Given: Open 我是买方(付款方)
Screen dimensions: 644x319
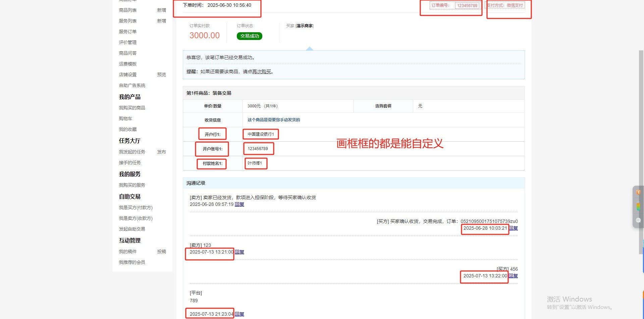Looking at the screenshot, I should pos(136,208).
